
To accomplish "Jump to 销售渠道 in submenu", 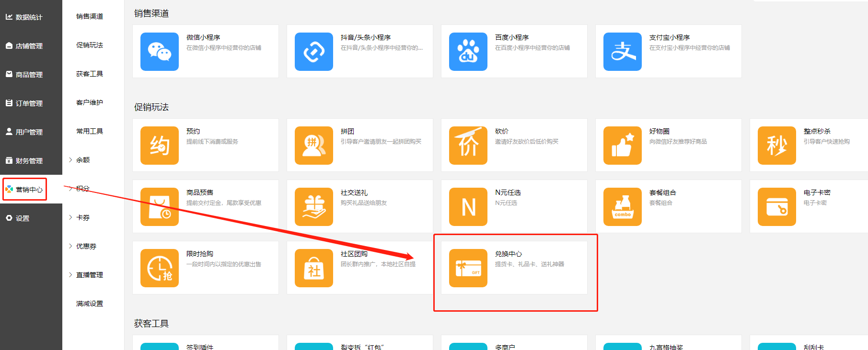I will pos(90,16).
